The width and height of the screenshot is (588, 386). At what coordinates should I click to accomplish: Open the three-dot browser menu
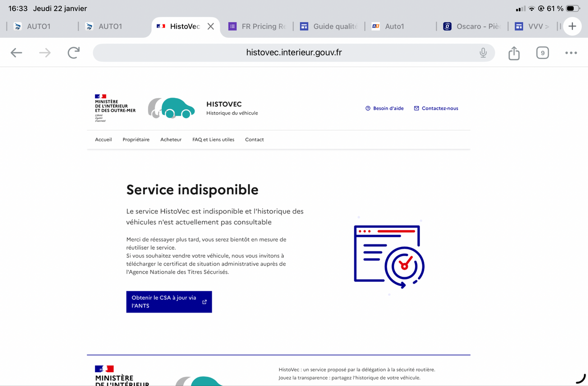[x=571, y=53]
